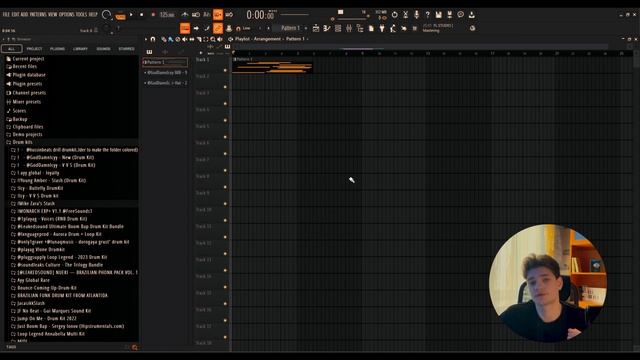Toggle loop recording icon
Viewport: 640px width, 360px height.
click(x=229, y=15)
